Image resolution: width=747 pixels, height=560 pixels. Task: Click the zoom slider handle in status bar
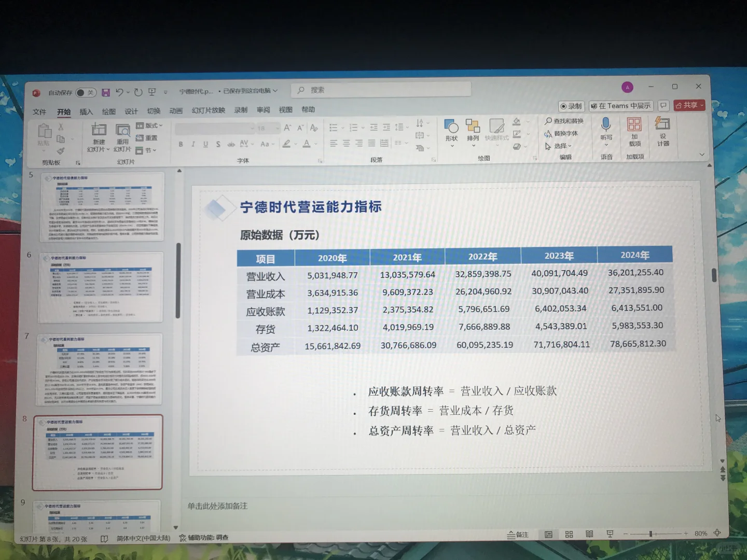tap(651, 534)
